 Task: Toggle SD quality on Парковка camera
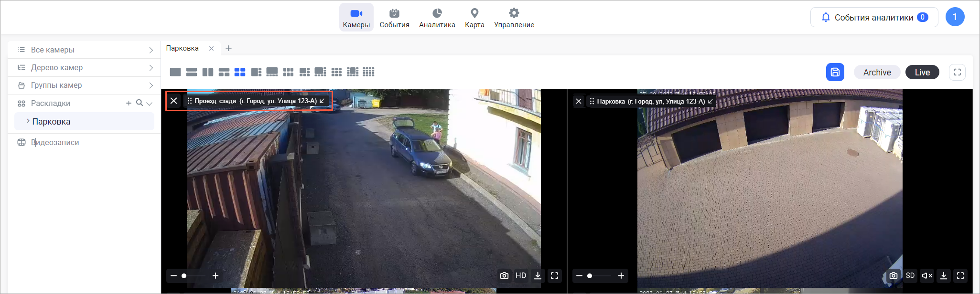pyautogui.click(x=910, y=275)
